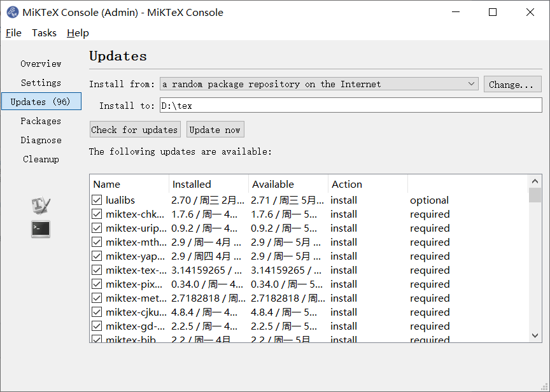The width and height of the screenshot is (550, 392).
Task: Open the Settings section
Action: point(41,82)
